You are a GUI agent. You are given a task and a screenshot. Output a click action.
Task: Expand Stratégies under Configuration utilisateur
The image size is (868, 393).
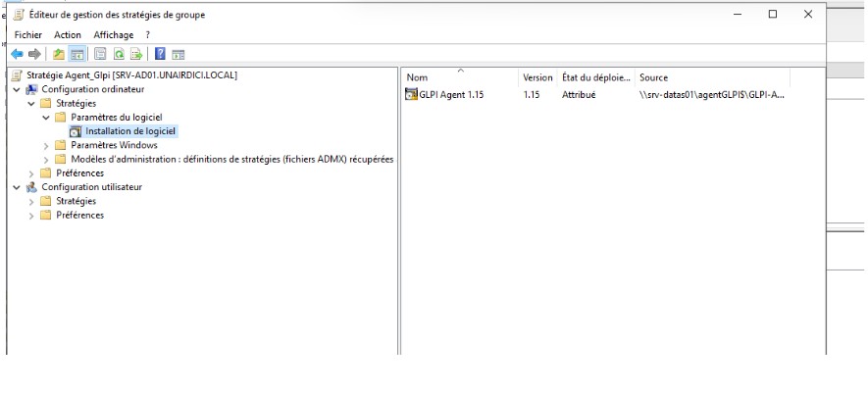(31, 201)
